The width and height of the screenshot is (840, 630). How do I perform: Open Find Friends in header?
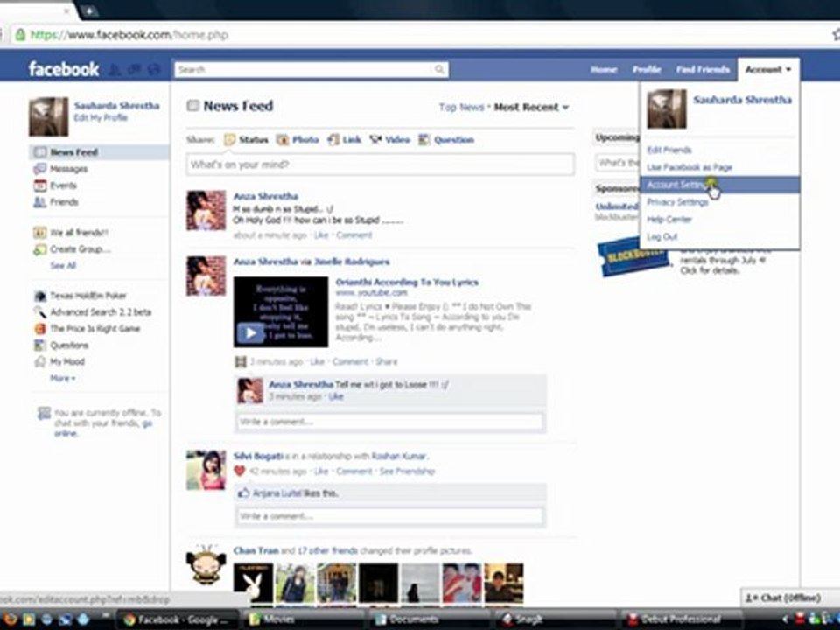(703, 70)
